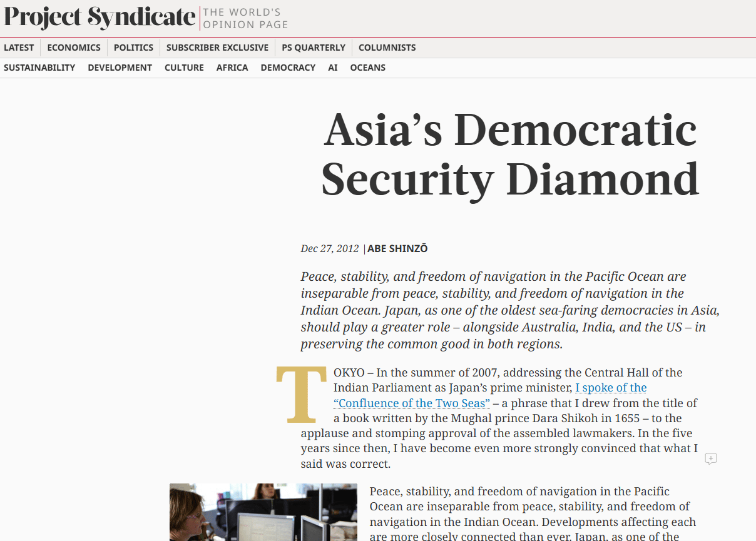The height and width of the screenshot is (541, 756).
Task: Open the DEMOCRACY topic
Action: (x=288, y=68)
